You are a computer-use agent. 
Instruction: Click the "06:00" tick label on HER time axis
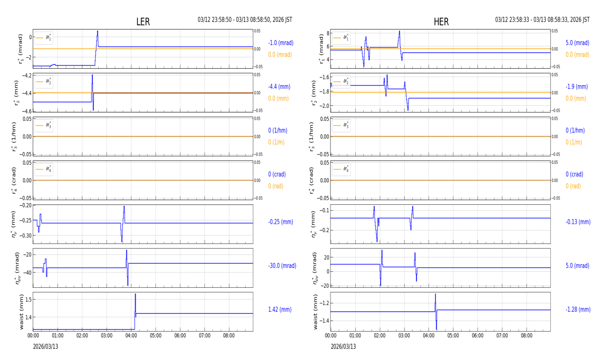pyautogui.click(x=477, y=336)
